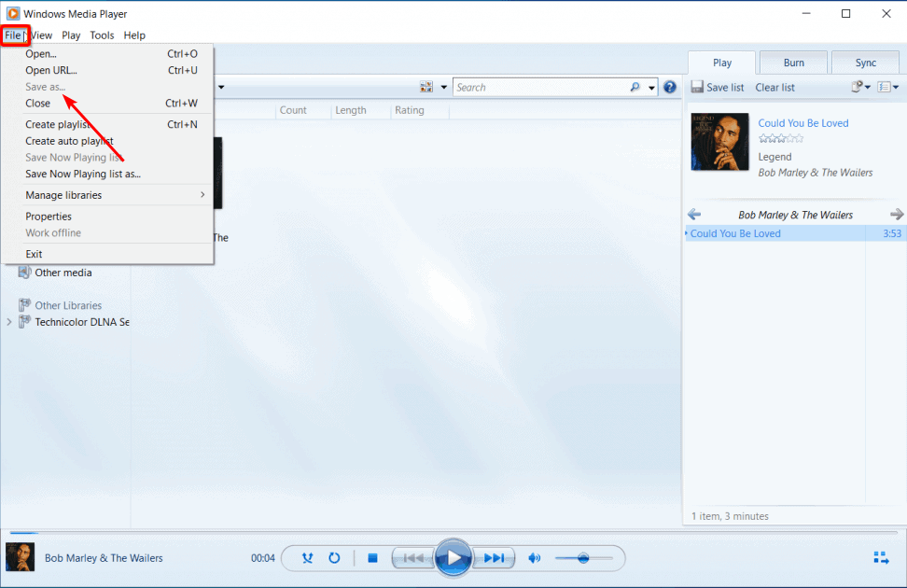907x588 pixels.
Task: Click the Stop button
Action: click(372, 558)
